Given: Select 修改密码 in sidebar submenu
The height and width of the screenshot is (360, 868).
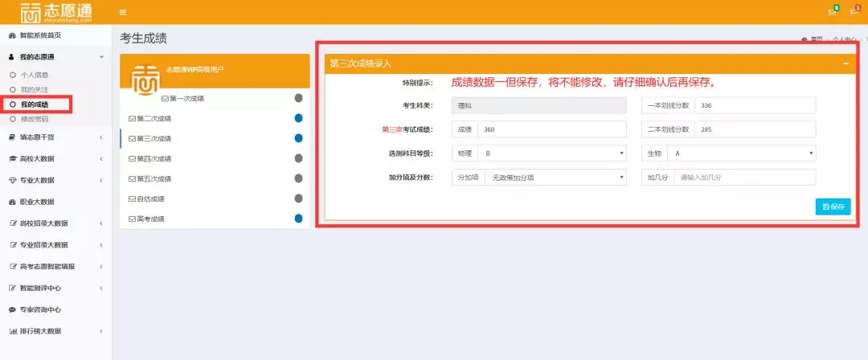Looking at the screenshot, I should (x=35, y=119).
